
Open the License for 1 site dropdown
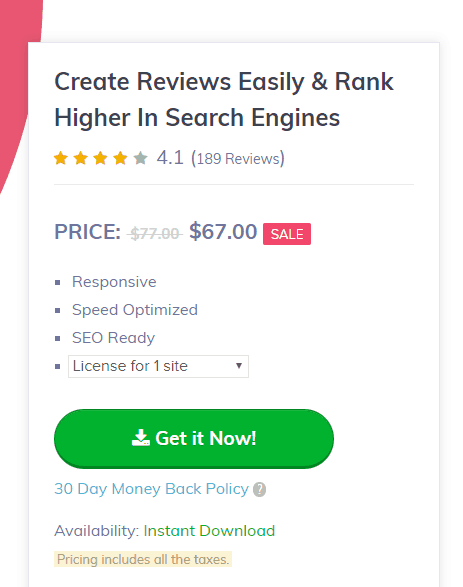pos(158,366)
